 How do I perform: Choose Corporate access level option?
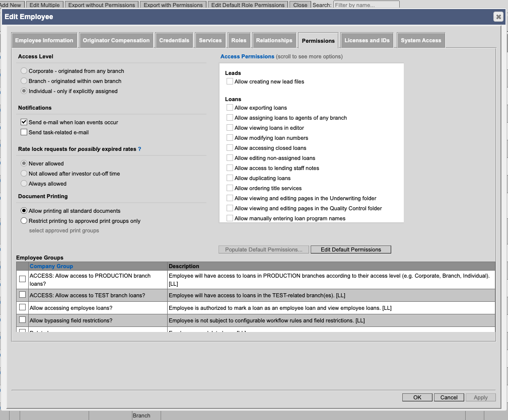[x=24, y=71]
